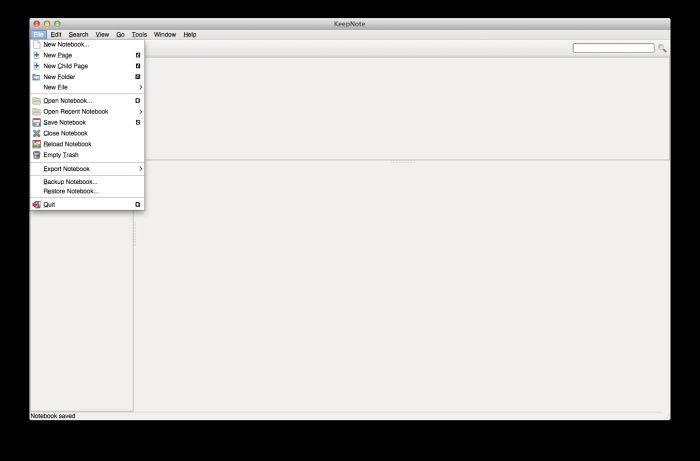
Task: Open the Go menu
Action: pos(121,34)
